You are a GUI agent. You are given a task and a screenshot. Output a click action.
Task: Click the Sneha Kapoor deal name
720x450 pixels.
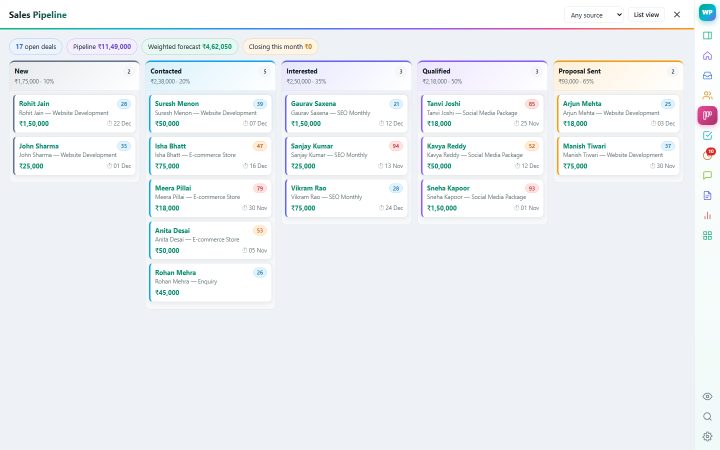[x=448, y=188]
